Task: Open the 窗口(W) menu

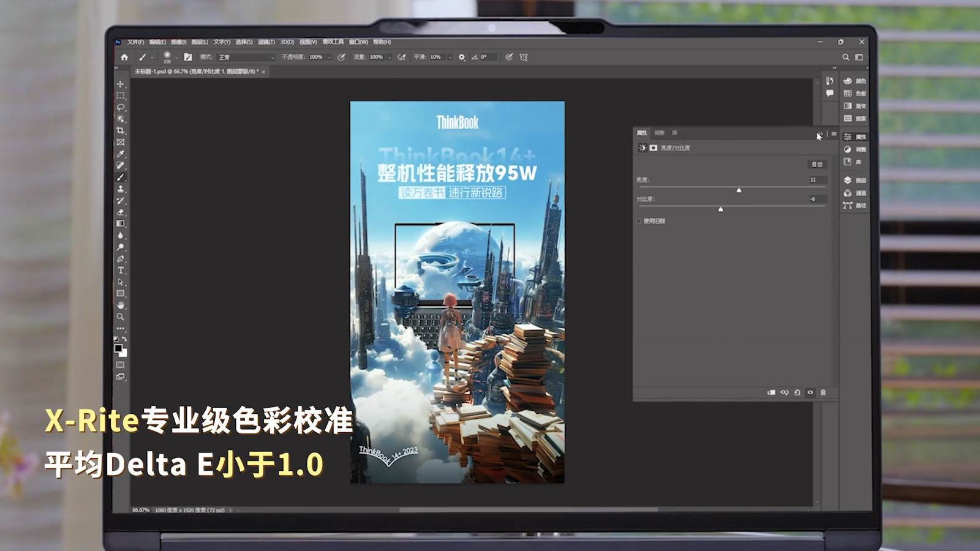Action: click(x=358, y=42)
